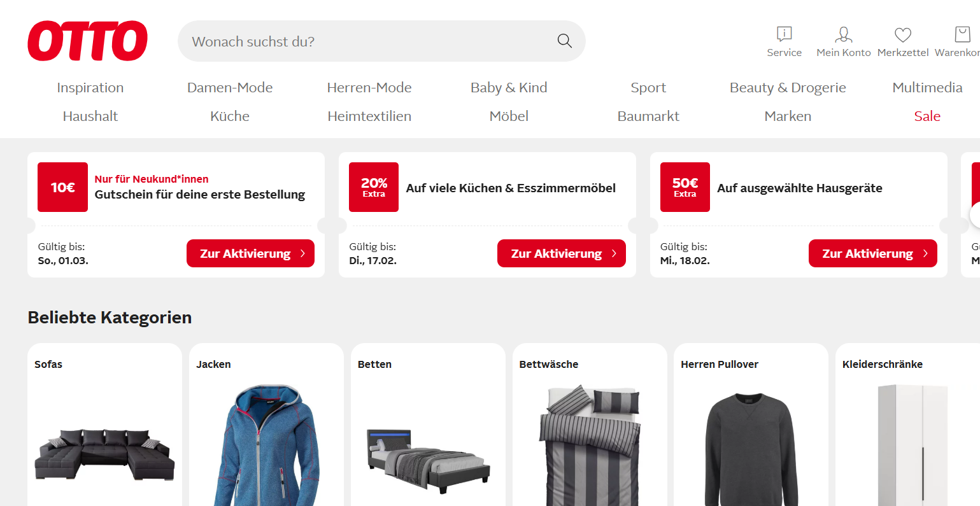
Task: Click the OTTO logo
Action: (87, 41)
